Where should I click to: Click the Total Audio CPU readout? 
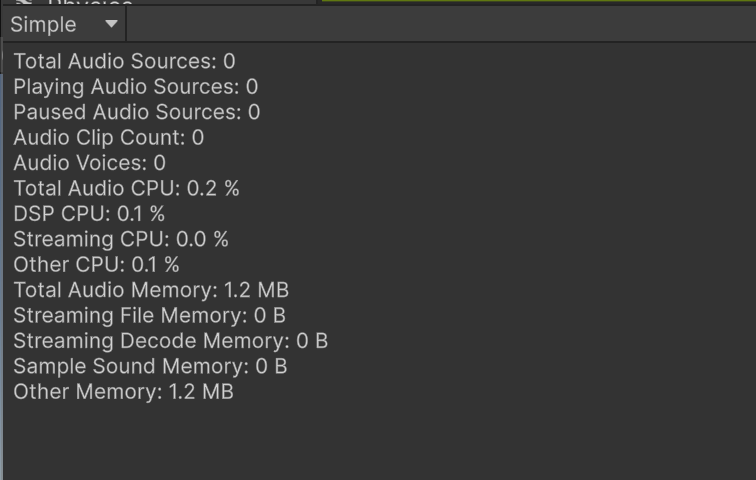(x=126, y=188)
